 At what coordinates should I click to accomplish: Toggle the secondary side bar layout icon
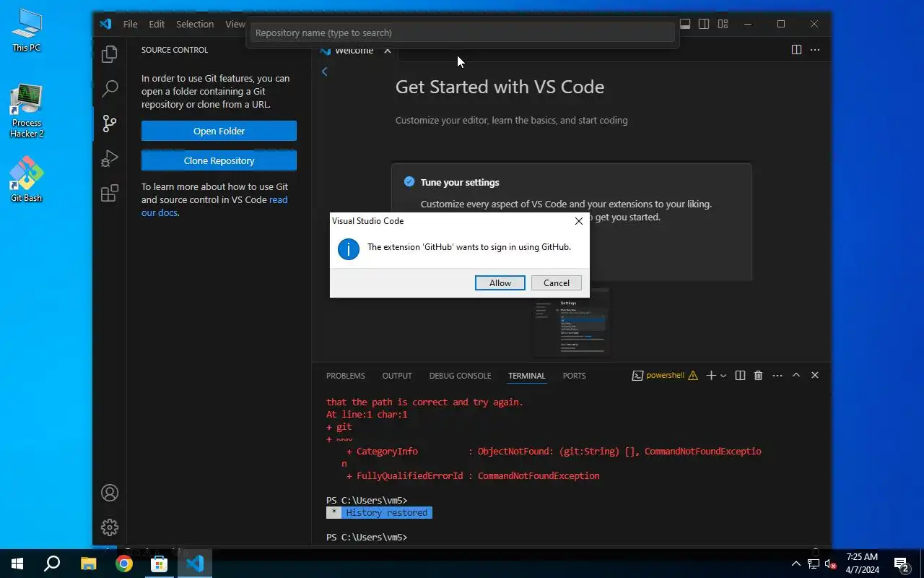coord(704,24)
